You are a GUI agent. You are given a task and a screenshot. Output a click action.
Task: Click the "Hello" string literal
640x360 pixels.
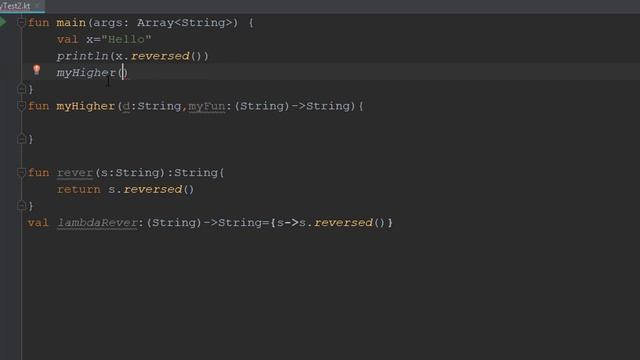pos(126,40)
